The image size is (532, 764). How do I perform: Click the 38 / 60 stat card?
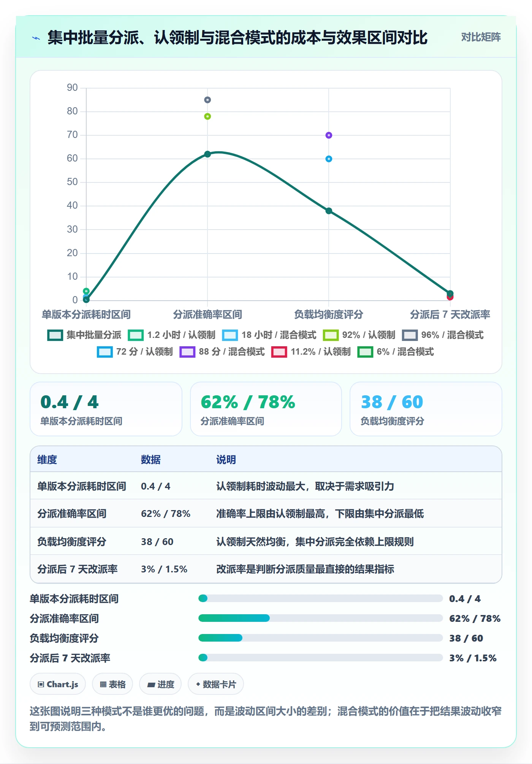(426, 409)
